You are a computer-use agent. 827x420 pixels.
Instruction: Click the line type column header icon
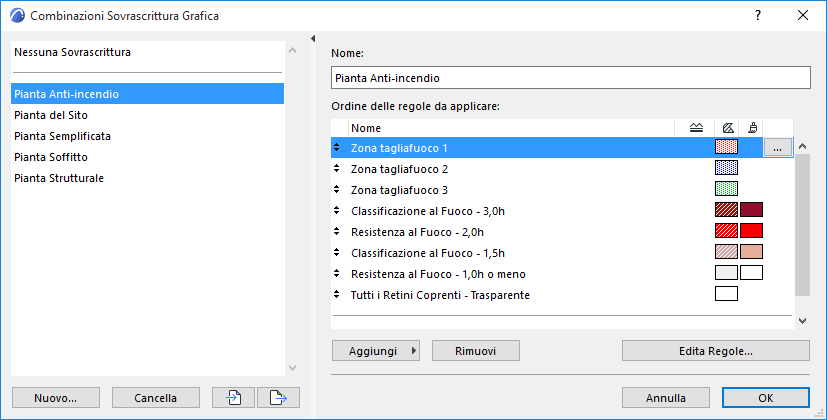click(x=697, y=128)
